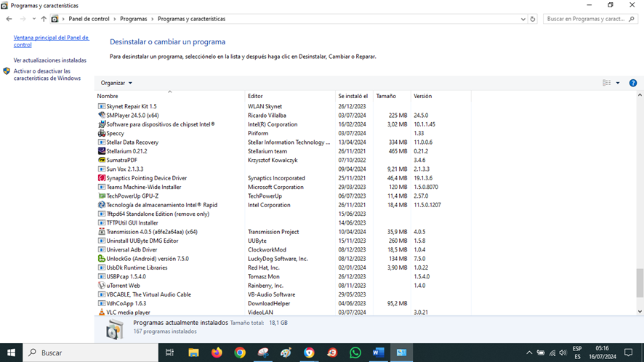Select UsbDk Runtime Libraries entry
The image size is (644, 362).
pyautogui.click(x=283, y=268)
